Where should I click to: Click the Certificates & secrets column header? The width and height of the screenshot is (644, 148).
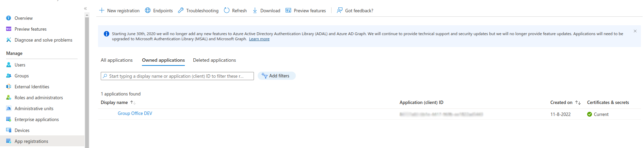(x=608, y=102)
